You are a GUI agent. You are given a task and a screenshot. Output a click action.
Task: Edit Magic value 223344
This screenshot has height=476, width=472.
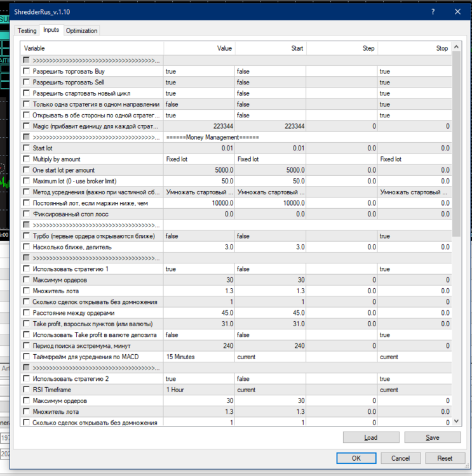pos(199,126)
